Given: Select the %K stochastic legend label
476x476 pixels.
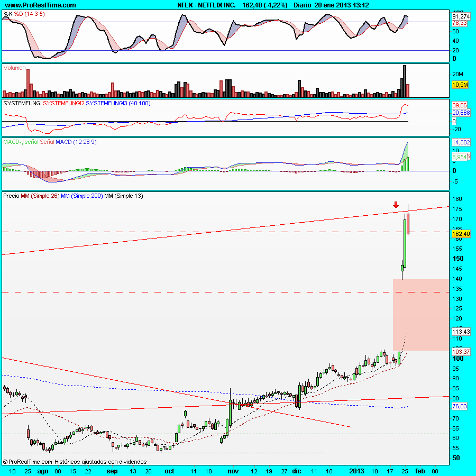Looking at the screenshot, I should pyautogui.click(x=7, y=14).
